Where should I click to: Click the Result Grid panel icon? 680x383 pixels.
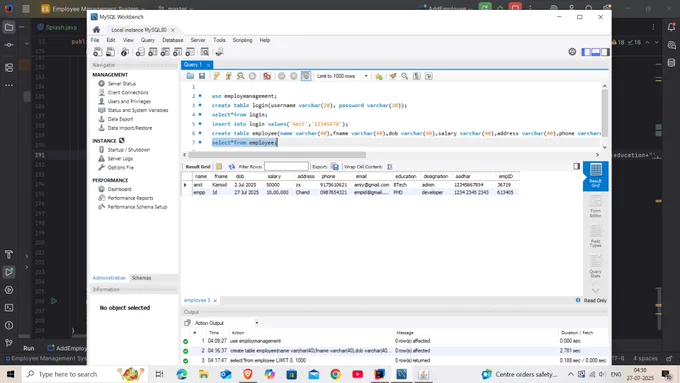click(x=595, y=176)
